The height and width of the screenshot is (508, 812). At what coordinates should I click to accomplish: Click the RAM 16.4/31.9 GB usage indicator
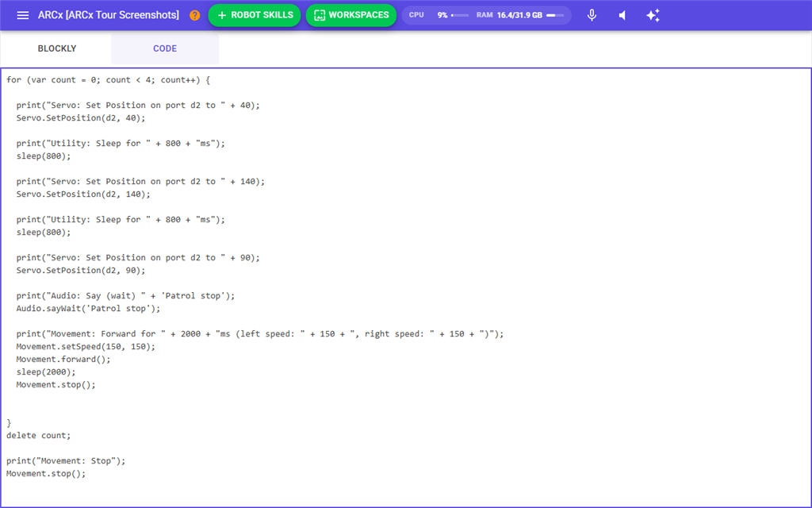[x=520, y=15]
